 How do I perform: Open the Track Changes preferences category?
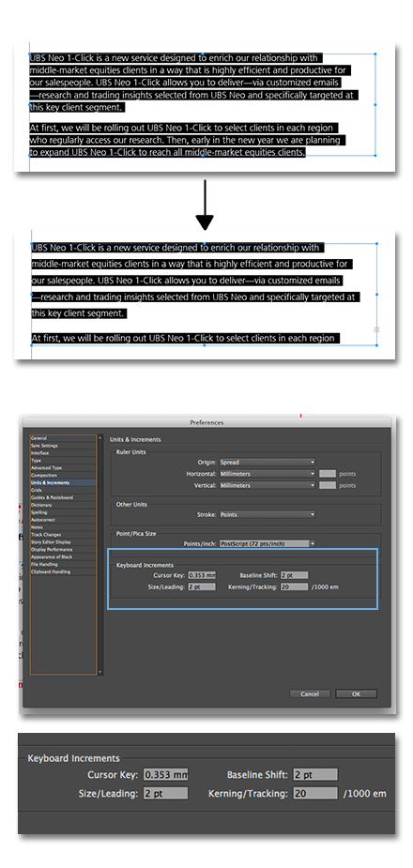63,535
